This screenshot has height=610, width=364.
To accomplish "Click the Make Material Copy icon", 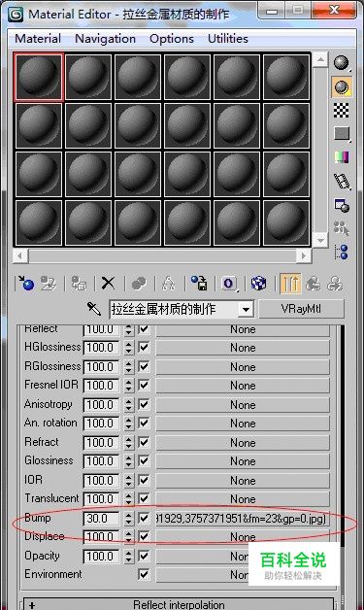I will 139,284.
